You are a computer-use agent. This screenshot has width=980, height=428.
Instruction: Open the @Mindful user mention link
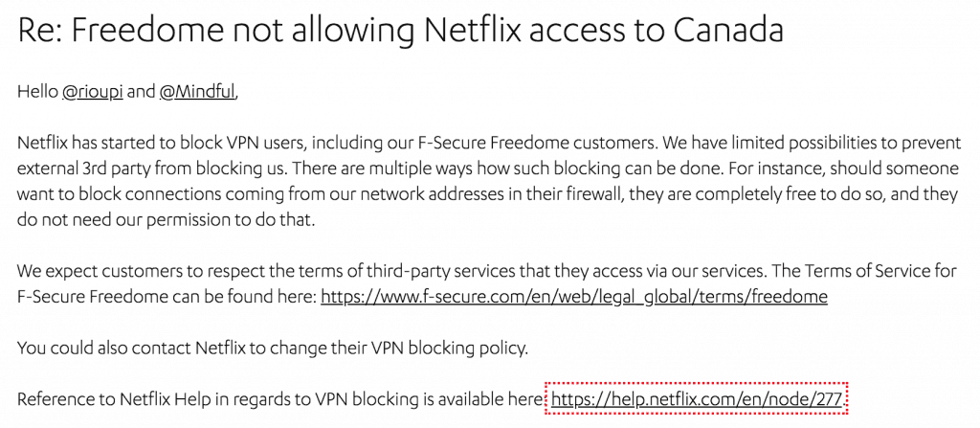point(197,92)
